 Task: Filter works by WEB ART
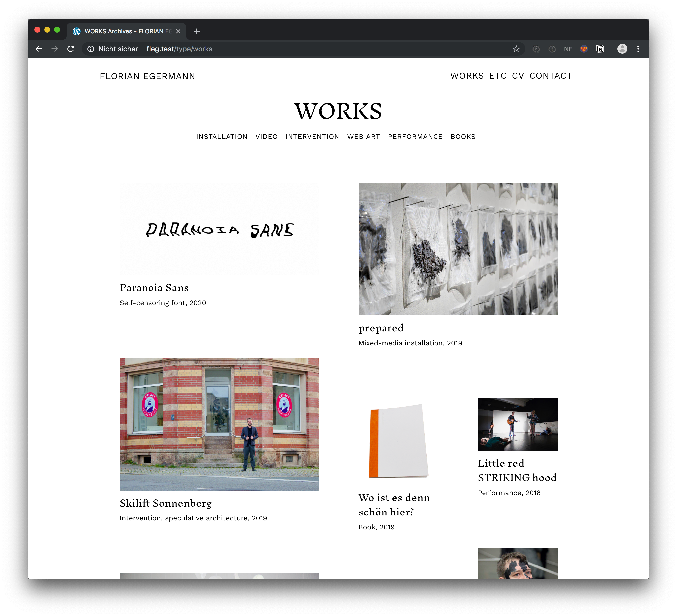[x=363, y=137]
